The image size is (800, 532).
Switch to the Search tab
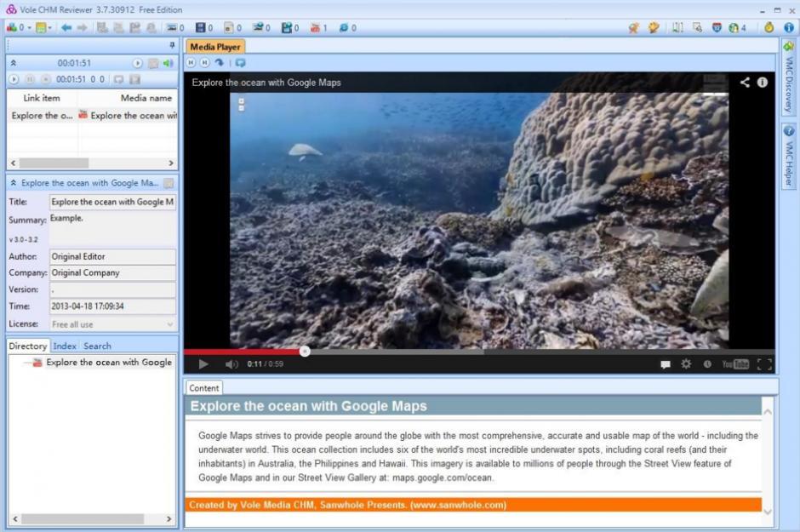pos(97,346)
